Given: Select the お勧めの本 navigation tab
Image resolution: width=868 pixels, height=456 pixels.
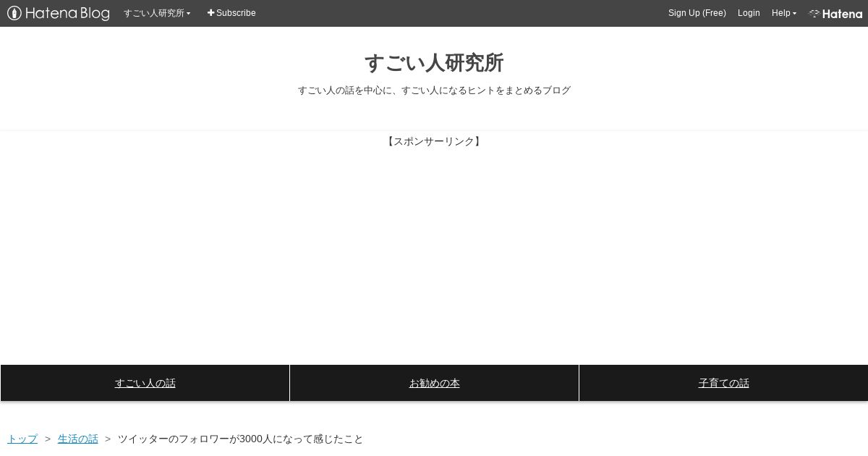Looking at the screenshot, I should click(434, 383).
